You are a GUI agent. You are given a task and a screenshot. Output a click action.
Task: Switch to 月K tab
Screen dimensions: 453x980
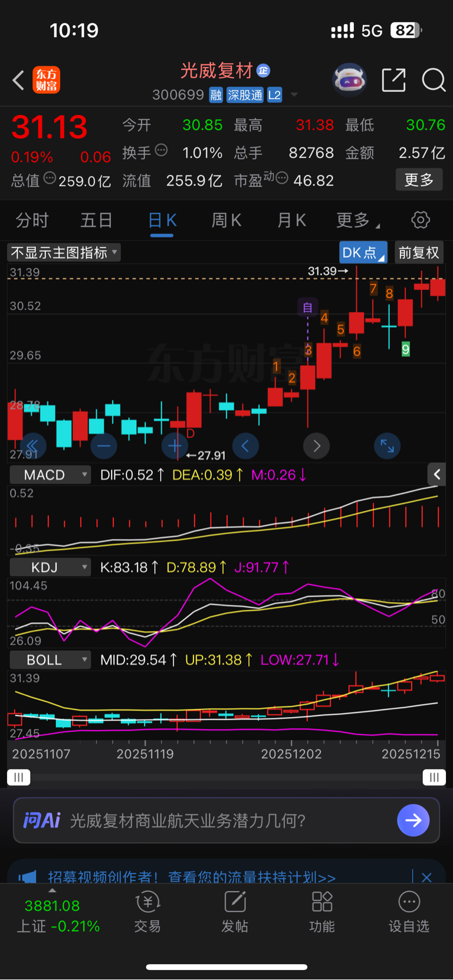tap(291, 220)
